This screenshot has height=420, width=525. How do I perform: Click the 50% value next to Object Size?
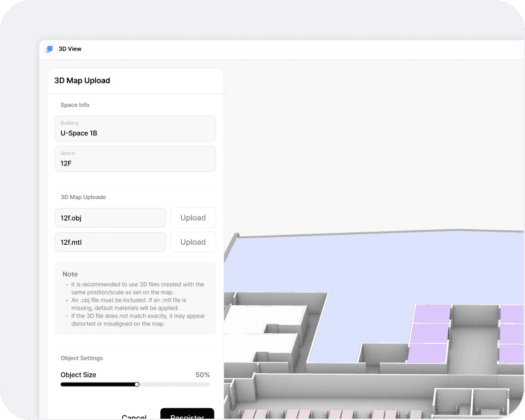(x=203, y=374)
